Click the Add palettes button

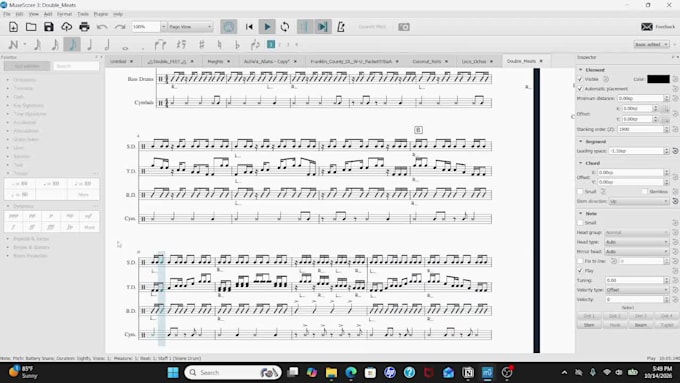click(27, 66)
